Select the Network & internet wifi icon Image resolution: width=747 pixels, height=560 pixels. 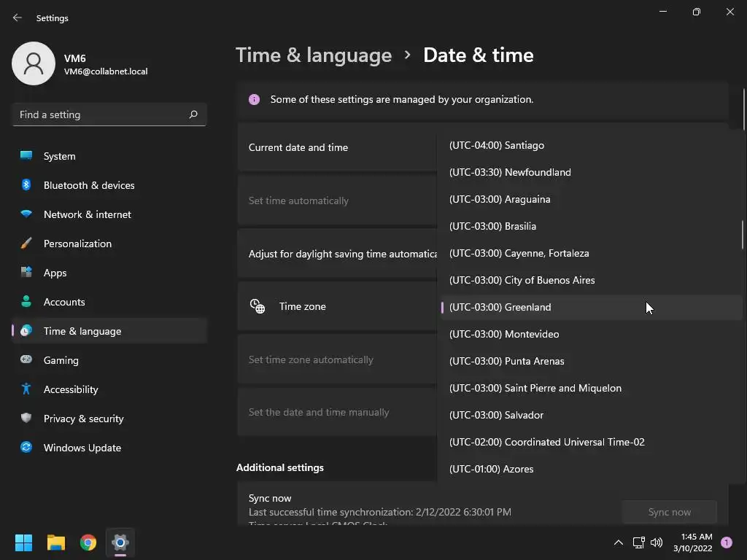pyautogui.click(x=26, y=214)
